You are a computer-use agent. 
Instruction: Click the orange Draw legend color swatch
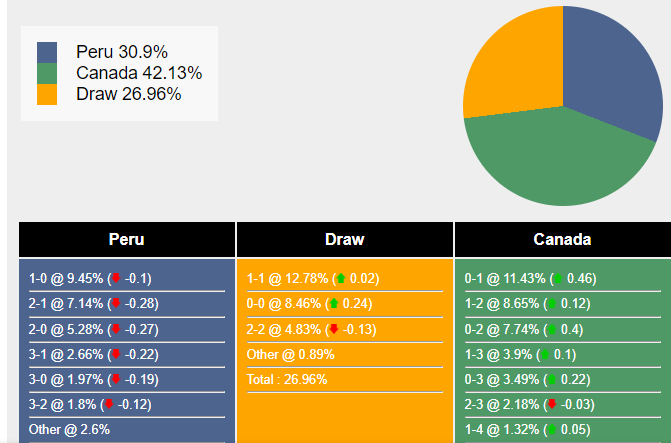click(47, 94)
